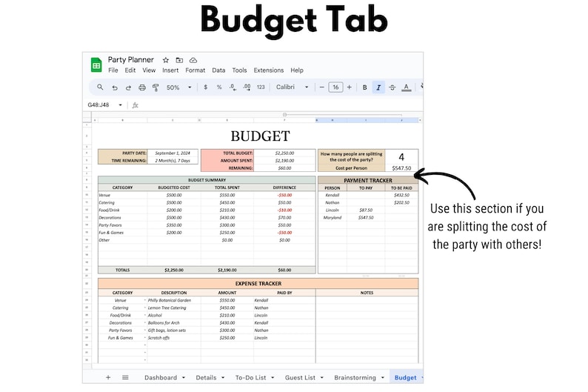Image resolution: width=588 pixels, height=392 pixels.
Task: Switch to the Dashboard sheet tab
Action: click(161, 378)
